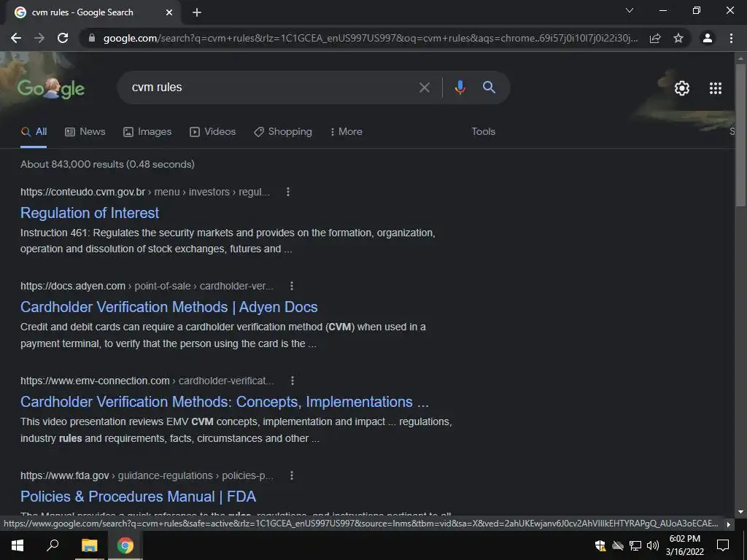Open Cardholder Verification Methods Adyen Docs
The image size is (747, 560).
tap(169, 307)
